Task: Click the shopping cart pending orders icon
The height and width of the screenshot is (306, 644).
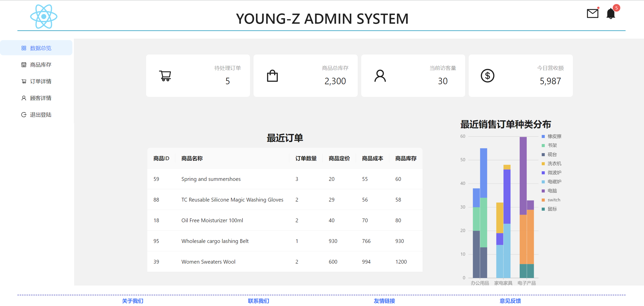Action: 165,76
